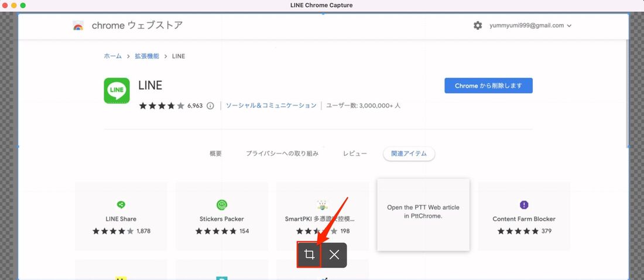Open the settings gear icon
The image size is (644, 280).
478,26
